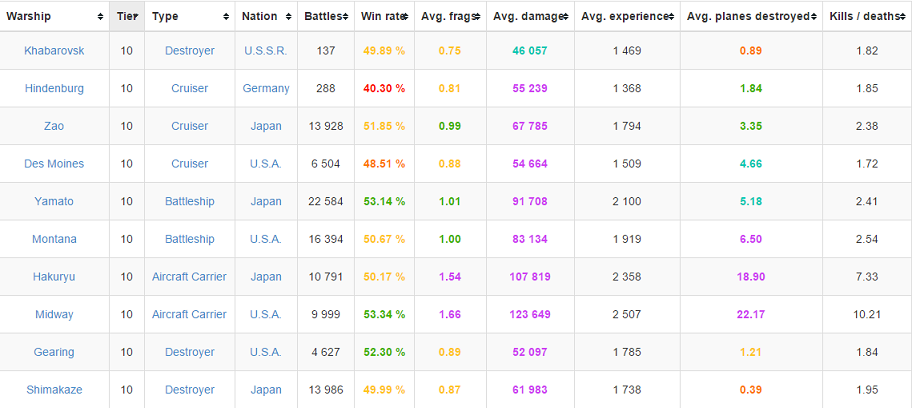The height and width of the screenshot is (408, 912).
Task: Click Japan nation in Yamato row
Action: (x=266, y=201)
